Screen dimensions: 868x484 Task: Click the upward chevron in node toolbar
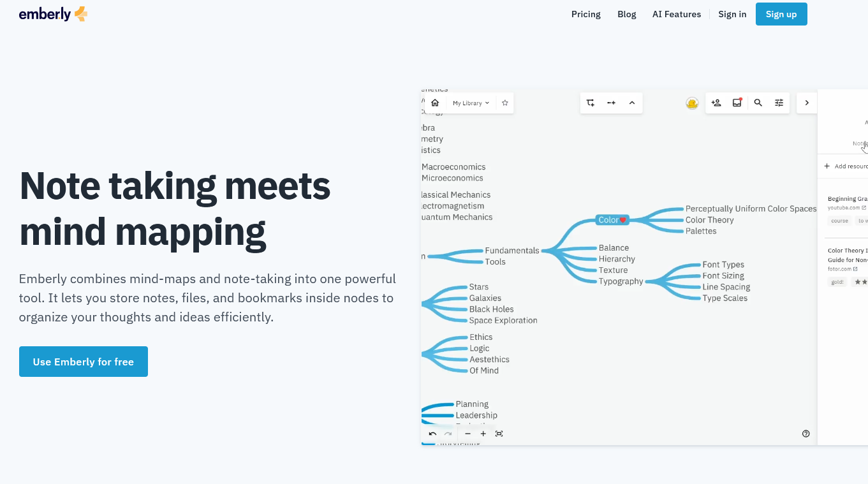[x=632, y=103]
